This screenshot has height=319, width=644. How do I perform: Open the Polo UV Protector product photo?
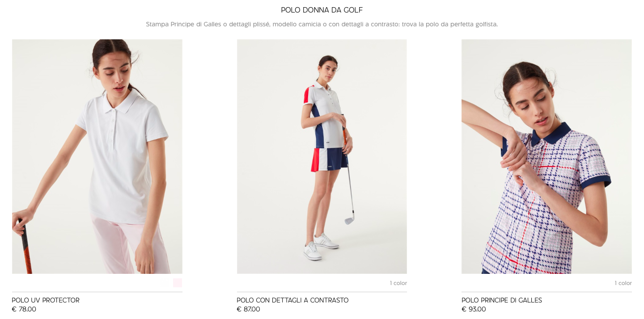coord(97,156)
